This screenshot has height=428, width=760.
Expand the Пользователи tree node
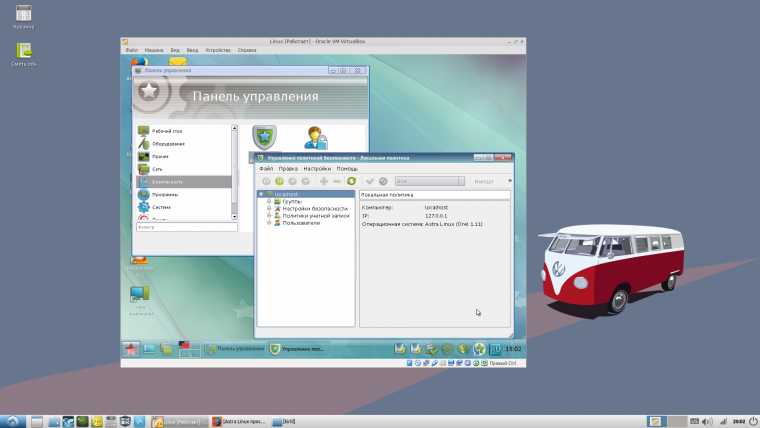click(x=268, y=223)
